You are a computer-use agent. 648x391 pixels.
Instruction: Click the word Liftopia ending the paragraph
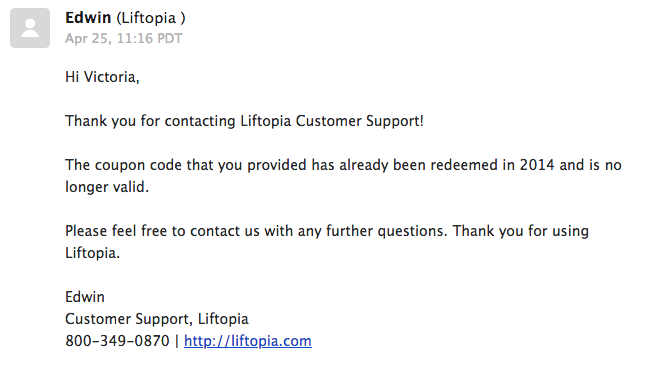pyautogui.click(x=91, y=253)
